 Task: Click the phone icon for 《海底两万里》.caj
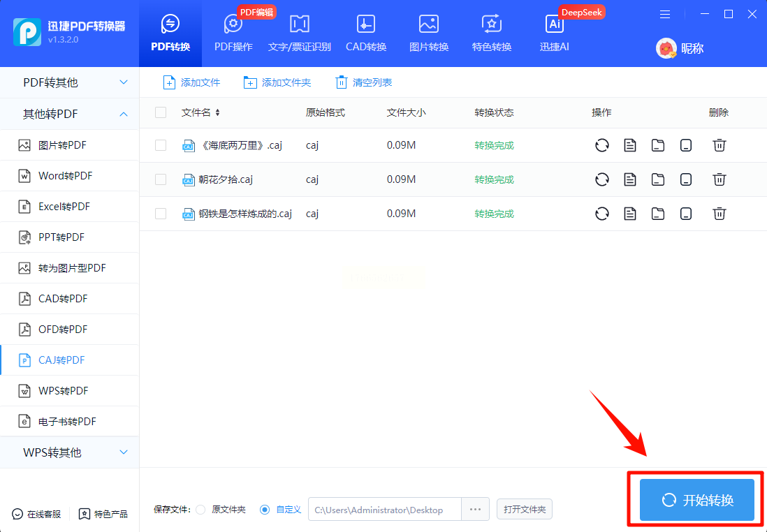(x=686, y=145)
